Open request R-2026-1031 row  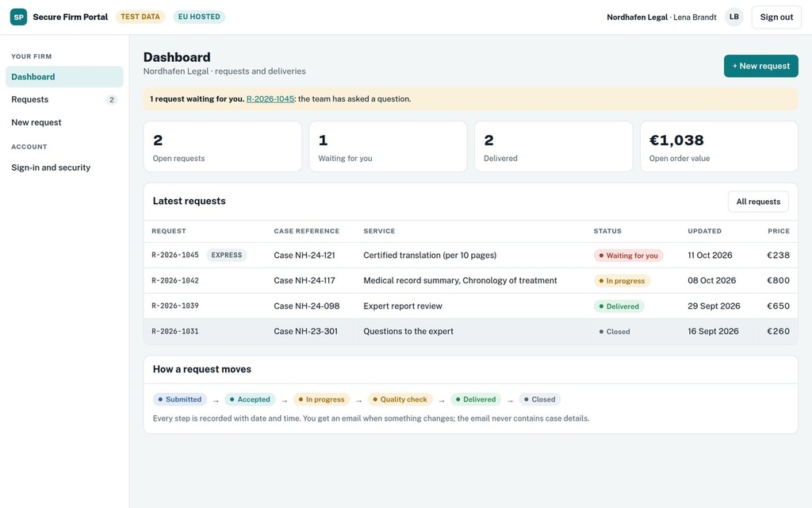coord(471,331)
